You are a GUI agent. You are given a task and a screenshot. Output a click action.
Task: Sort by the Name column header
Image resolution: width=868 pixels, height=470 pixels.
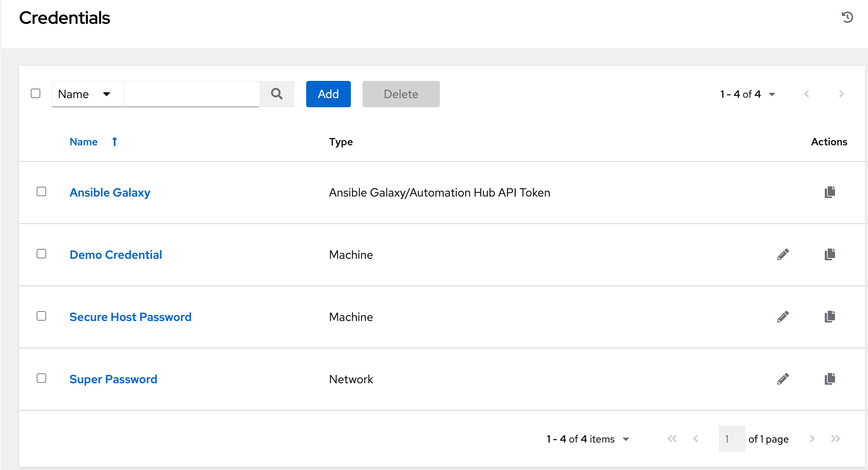(84, 142)
